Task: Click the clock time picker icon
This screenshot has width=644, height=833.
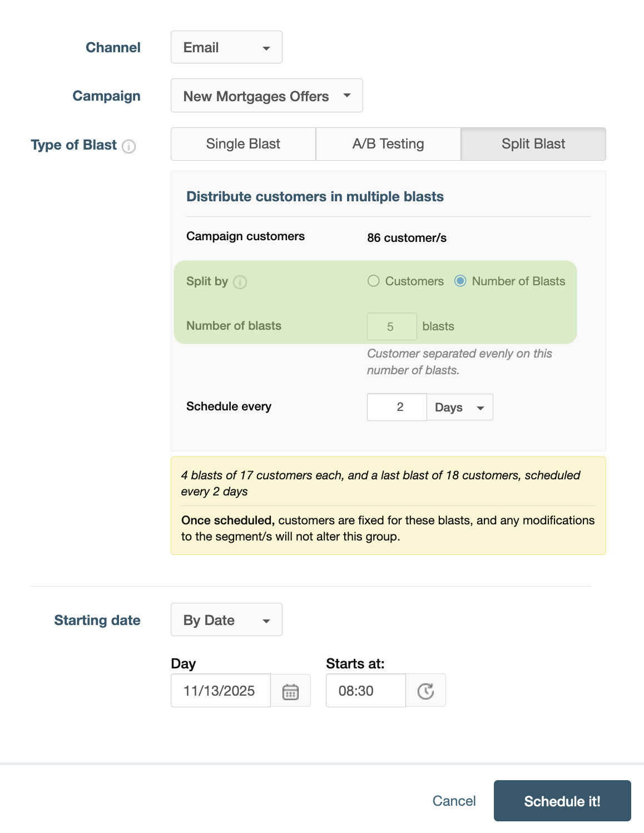Action: (x=425, y=691)
